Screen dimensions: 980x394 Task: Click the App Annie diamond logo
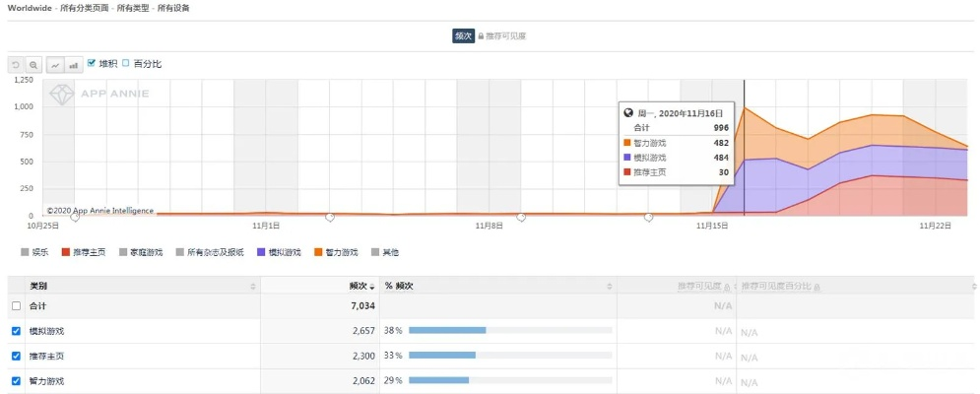click(64, 96)
